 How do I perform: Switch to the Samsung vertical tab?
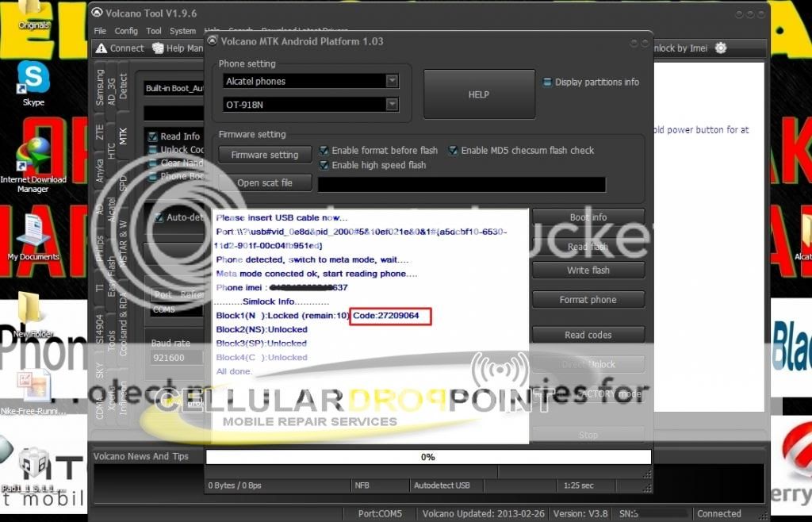(100, 86)
